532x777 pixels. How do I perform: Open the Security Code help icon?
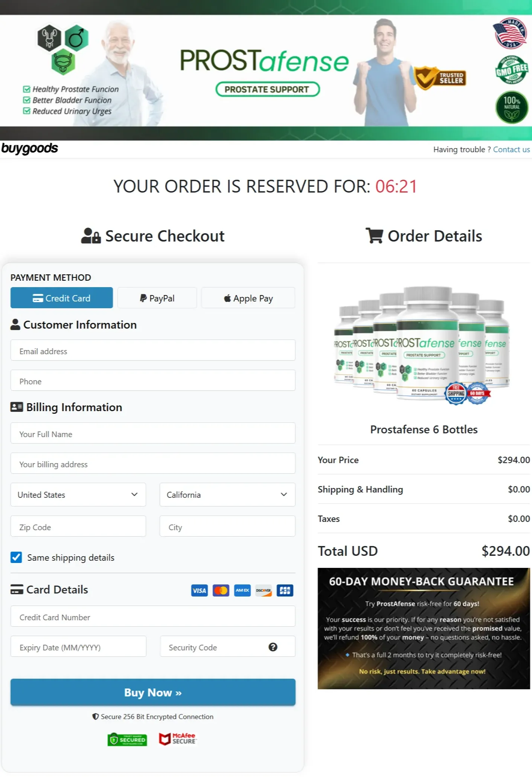click(273, 647)
